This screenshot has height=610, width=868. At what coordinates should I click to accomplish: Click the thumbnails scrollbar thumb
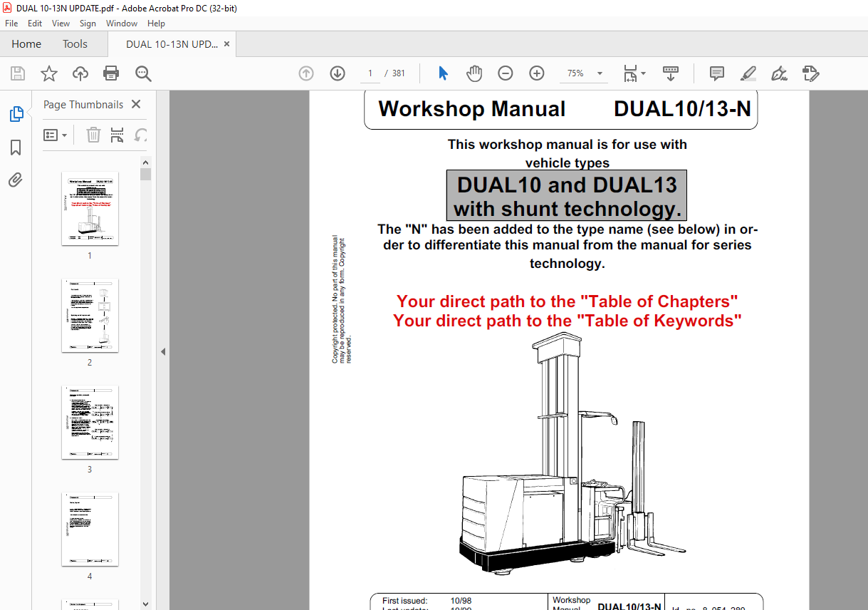(x=145, y=175)
